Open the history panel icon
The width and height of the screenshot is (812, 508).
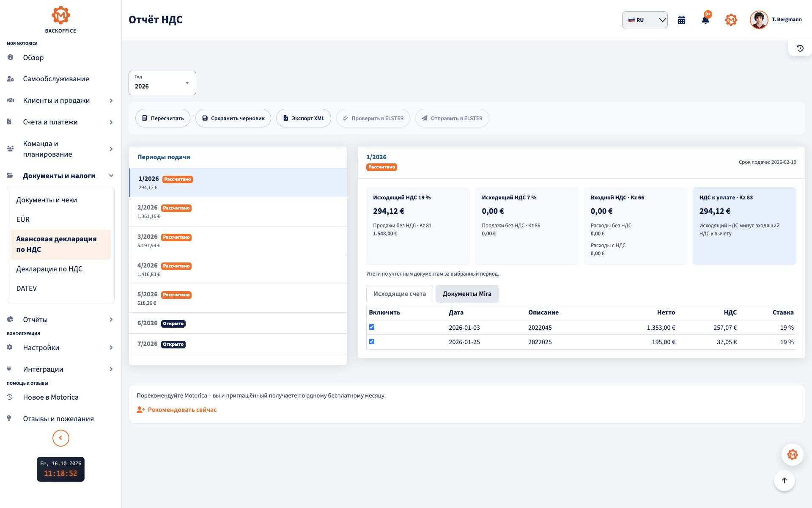(800, 48)
